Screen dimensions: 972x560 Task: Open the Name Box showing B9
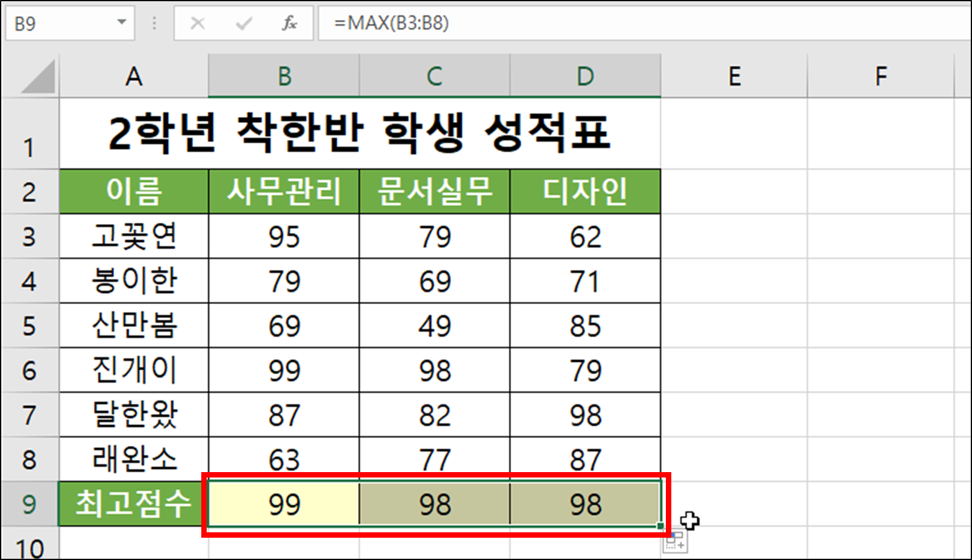54,24
